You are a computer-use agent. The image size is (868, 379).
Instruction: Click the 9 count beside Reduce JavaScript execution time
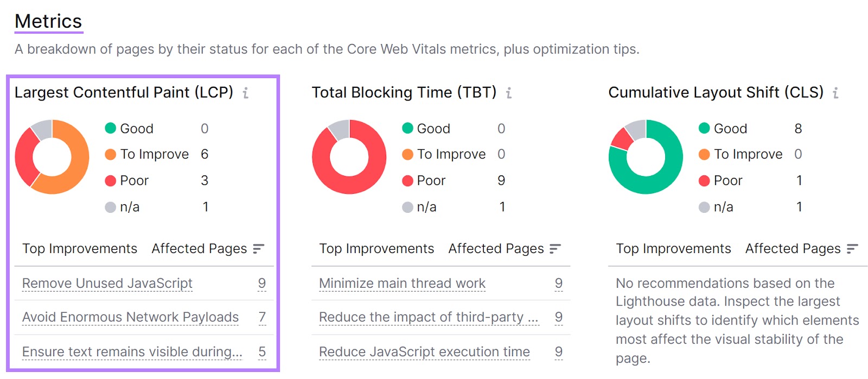pyautogui.click(x=558, y=352)
